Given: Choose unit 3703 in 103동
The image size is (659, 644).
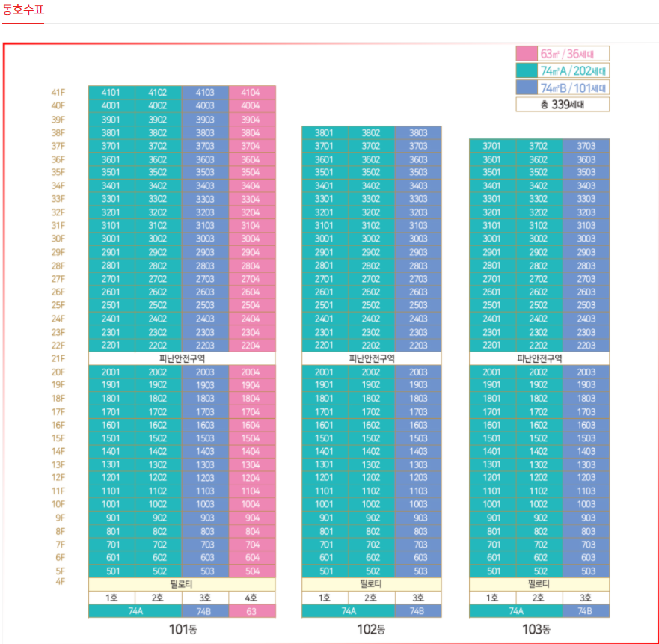Looking at the screenshot, I should 586,146.
